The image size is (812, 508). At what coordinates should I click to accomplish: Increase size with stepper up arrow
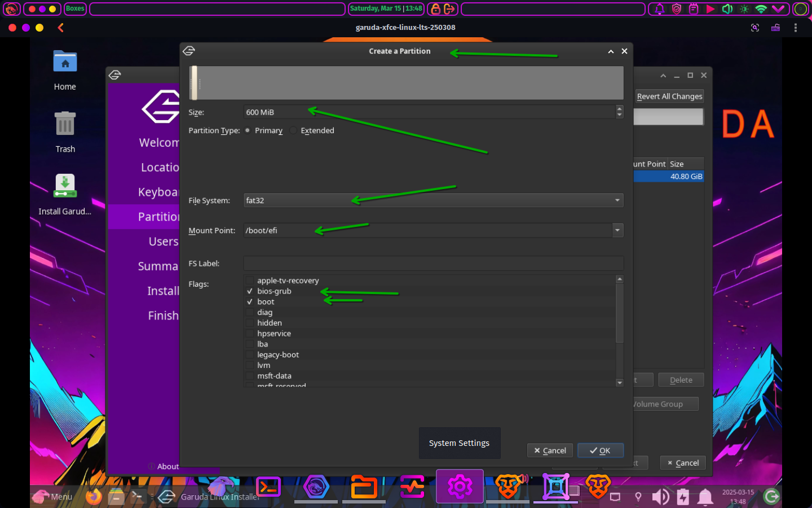620,108
